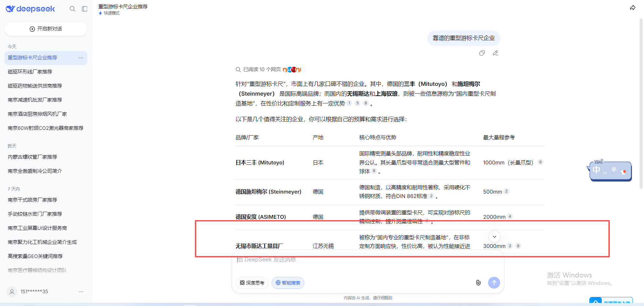The width and height of the screenshot is (644, 306).
Task: Focus the 给 DeepSeek 发送消息 input box
Action: point(368,260)
